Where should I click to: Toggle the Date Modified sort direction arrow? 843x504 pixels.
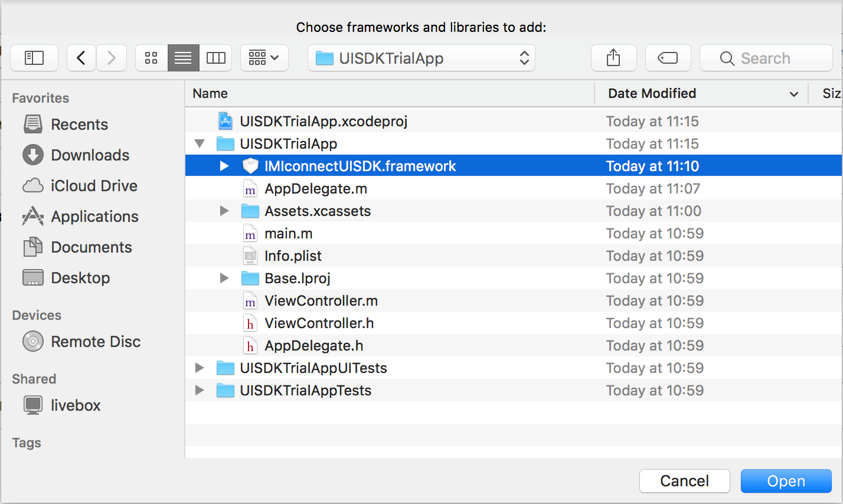[794, 94]
